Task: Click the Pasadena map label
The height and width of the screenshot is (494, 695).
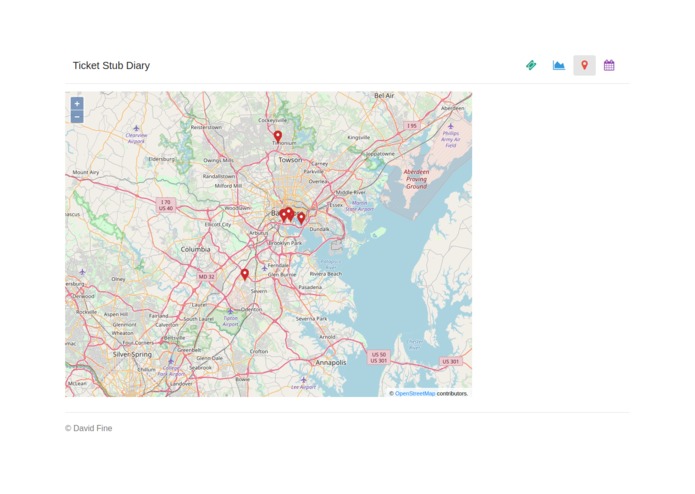Action: [x=310, y=287]
